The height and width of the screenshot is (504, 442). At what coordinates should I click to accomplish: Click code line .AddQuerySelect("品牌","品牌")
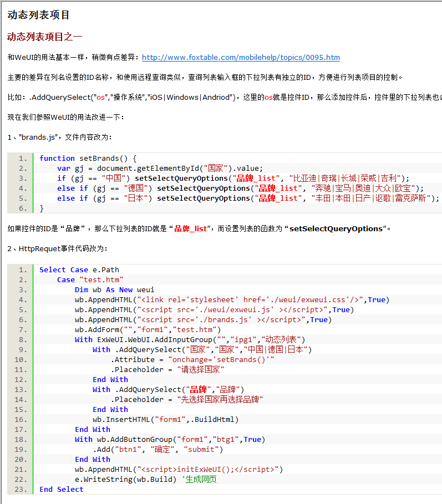[169, 389]
